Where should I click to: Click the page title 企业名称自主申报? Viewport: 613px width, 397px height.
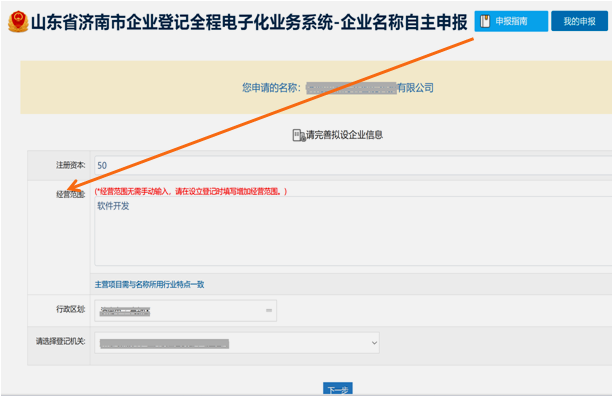(404, 22)
